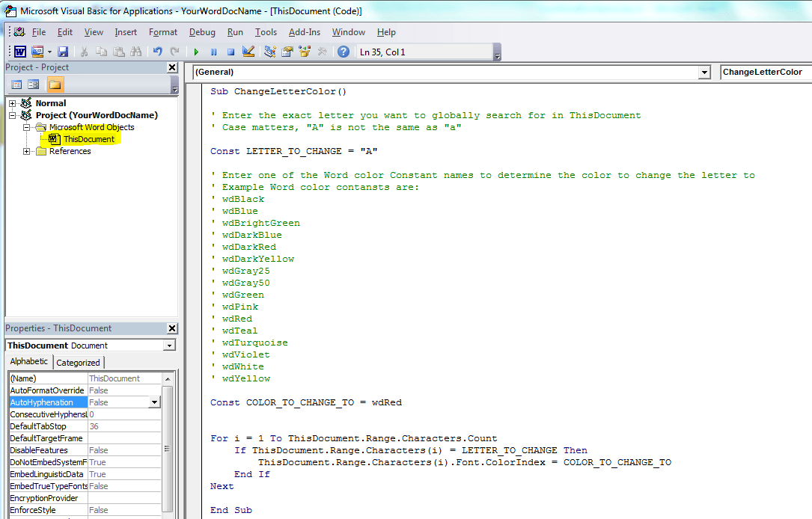Viewport: 812px width, 519px height.
Task: Open the View menu
Action: [94, 32]
